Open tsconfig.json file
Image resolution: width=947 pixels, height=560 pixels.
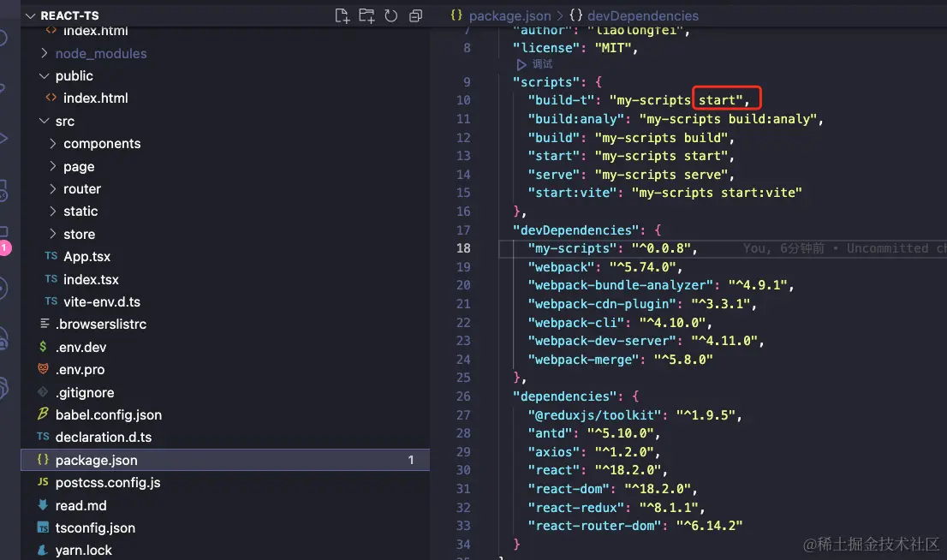[x=95, y=528]
